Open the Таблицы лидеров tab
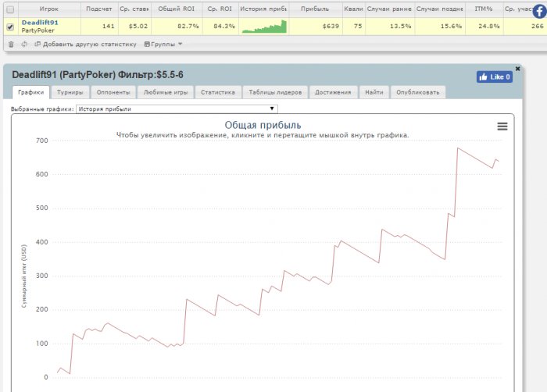This screenshot has width=547, height=392. pyautogui.click(x=275, y=92)
